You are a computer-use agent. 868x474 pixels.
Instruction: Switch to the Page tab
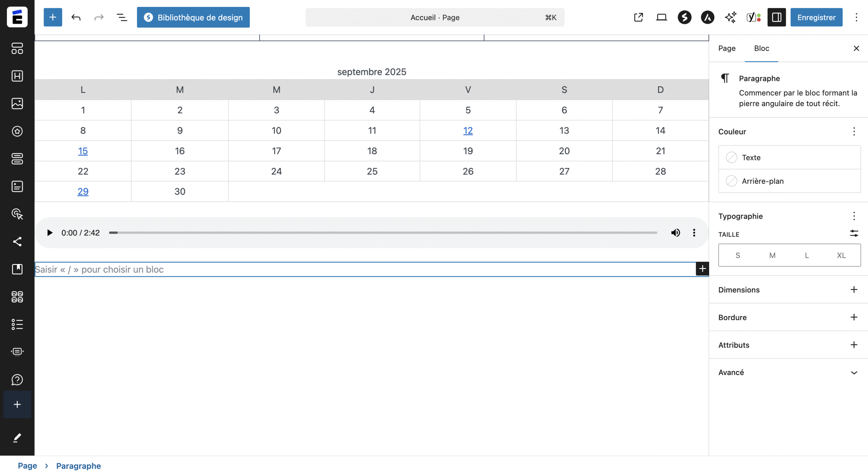[727, 48]
